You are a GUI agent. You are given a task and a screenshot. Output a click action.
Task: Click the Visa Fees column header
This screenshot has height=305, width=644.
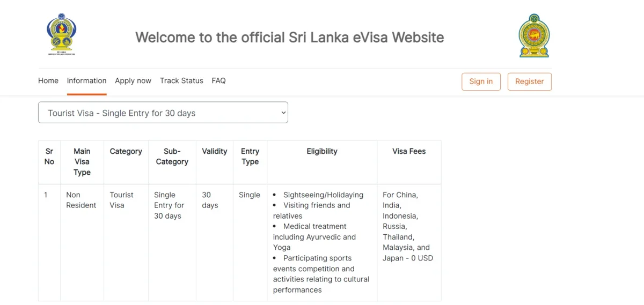click(409, 151)
